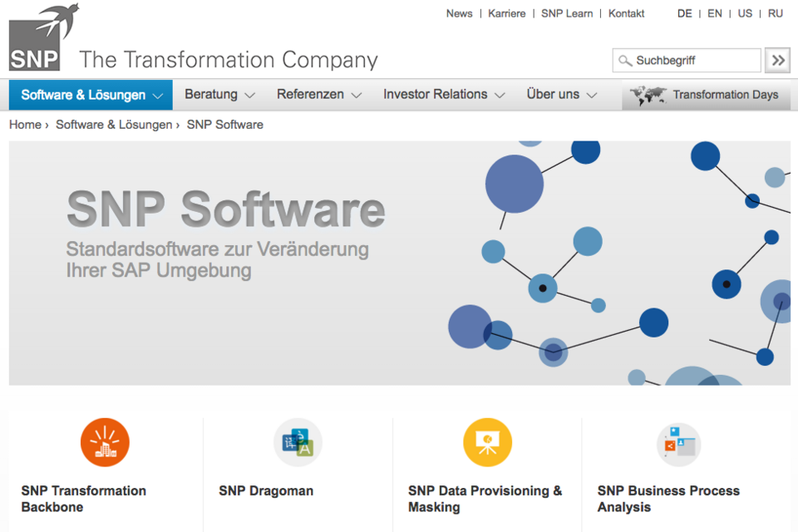The image size is (798, 532).
Task: Open the SNP Business Process Analysis icon
Action: (679, 445)
